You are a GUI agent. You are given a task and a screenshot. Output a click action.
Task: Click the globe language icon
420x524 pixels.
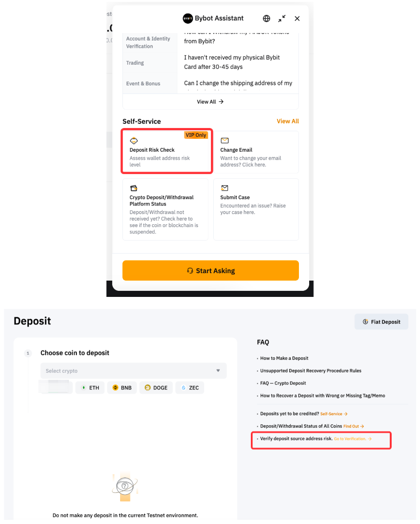click(x=266, y=19)
